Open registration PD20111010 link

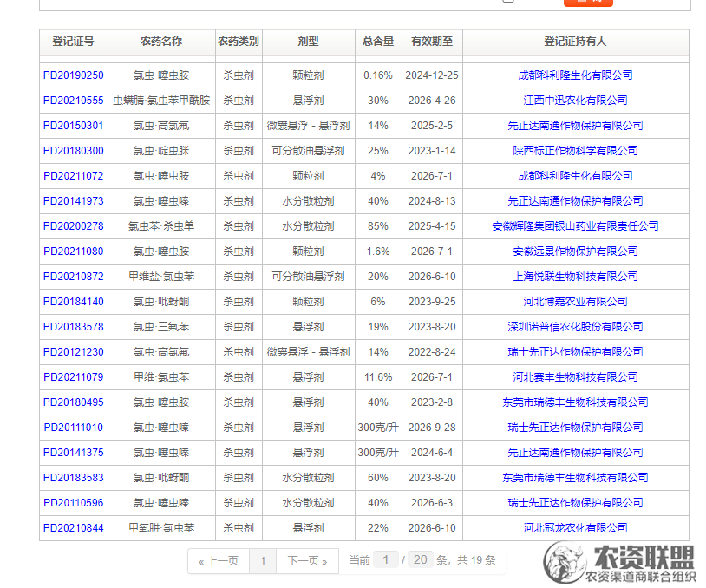pyautogui.click(x=74, y=428)
